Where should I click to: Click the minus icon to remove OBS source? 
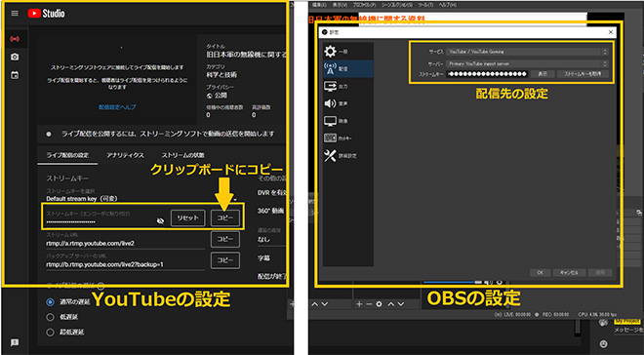pyautogui.click(x=369, y=304)
